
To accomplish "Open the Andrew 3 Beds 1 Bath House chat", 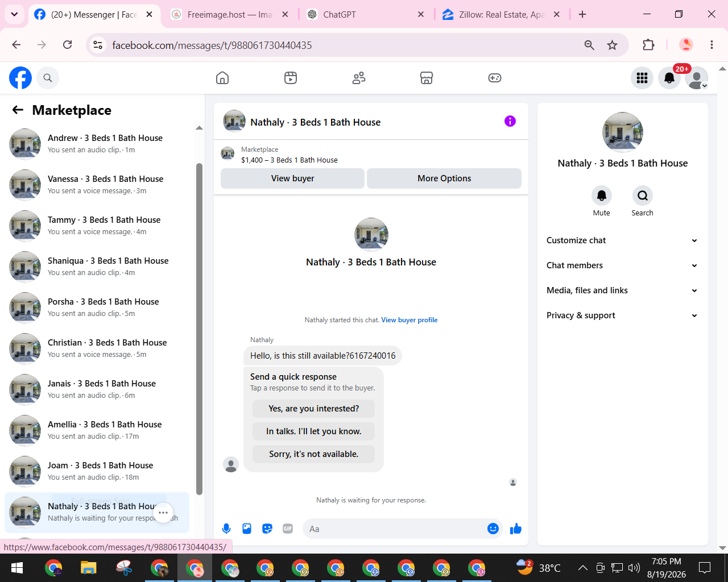I will [x=98, y=144].
